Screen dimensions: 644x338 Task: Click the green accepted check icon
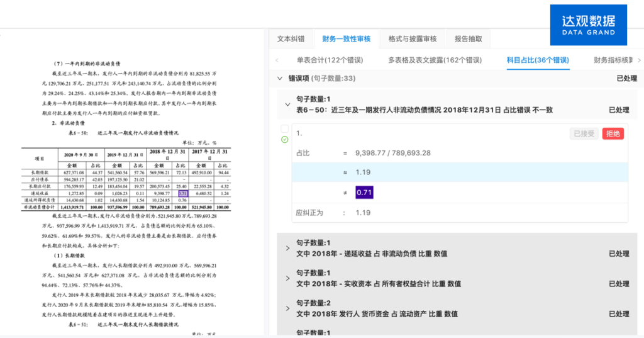coord(284,140)
